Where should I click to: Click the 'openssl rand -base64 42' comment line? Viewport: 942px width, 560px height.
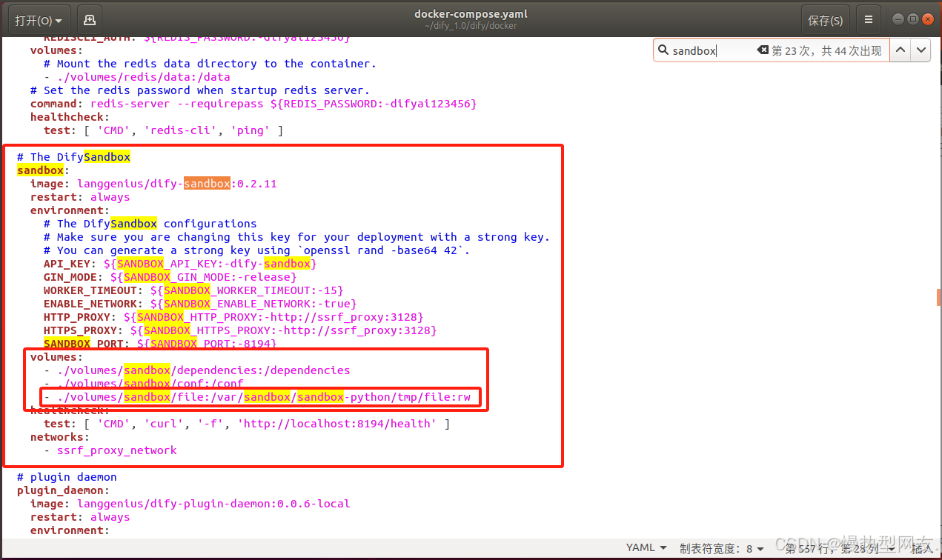(x=256, y=250)
